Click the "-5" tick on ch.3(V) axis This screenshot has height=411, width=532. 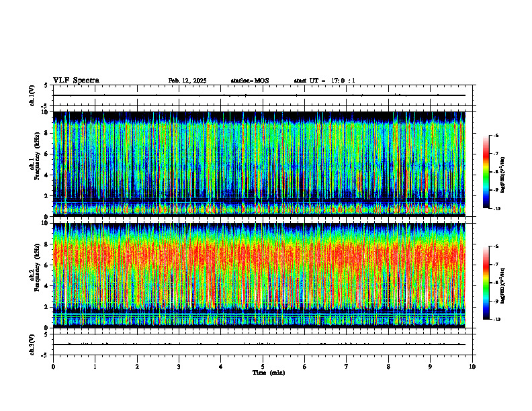[44, 355]
